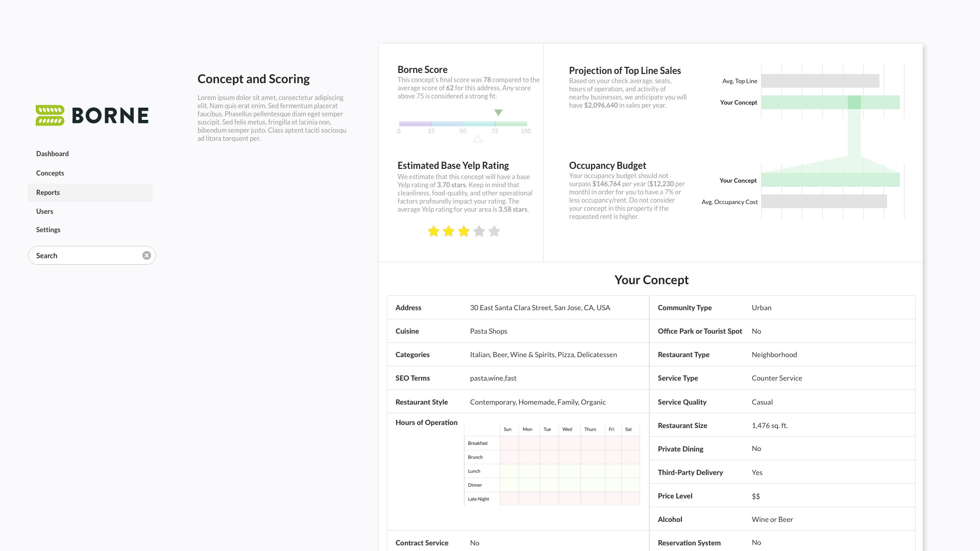This screenshot has height=551, width=980.
Task: Click the Service Quality value 'Casual'
Action: (762, 402)
